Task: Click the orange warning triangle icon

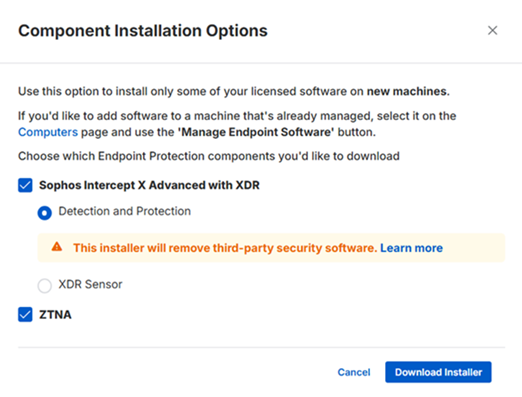Action: pos(57,247)
